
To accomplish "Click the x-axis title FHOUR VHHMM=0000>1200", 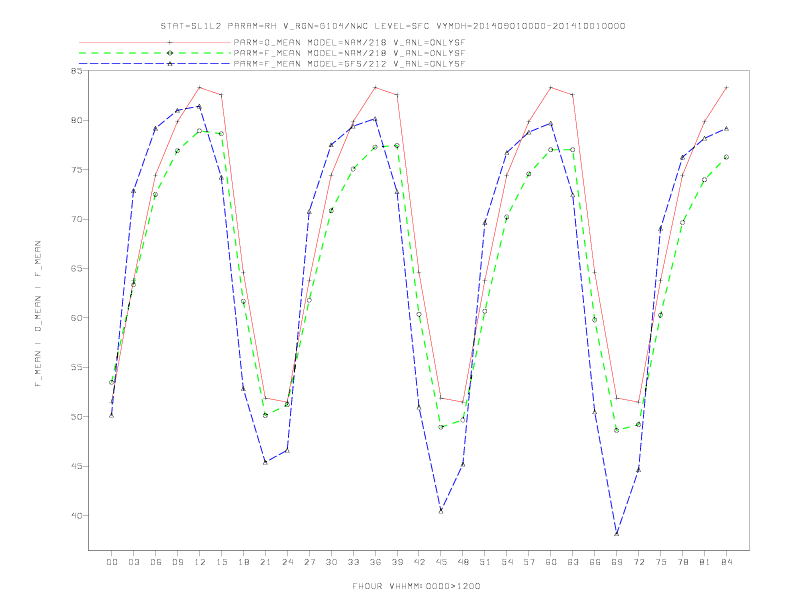I will coord(416,586).
